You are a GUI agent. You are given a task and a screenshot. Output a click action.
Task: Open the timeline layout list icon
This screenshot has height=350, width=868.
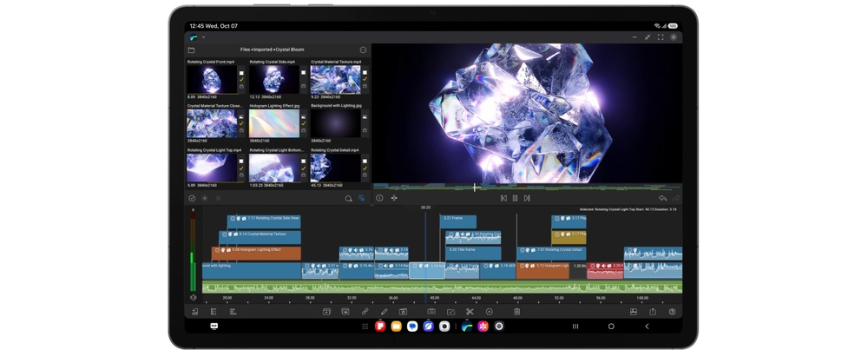click(233, 312)
